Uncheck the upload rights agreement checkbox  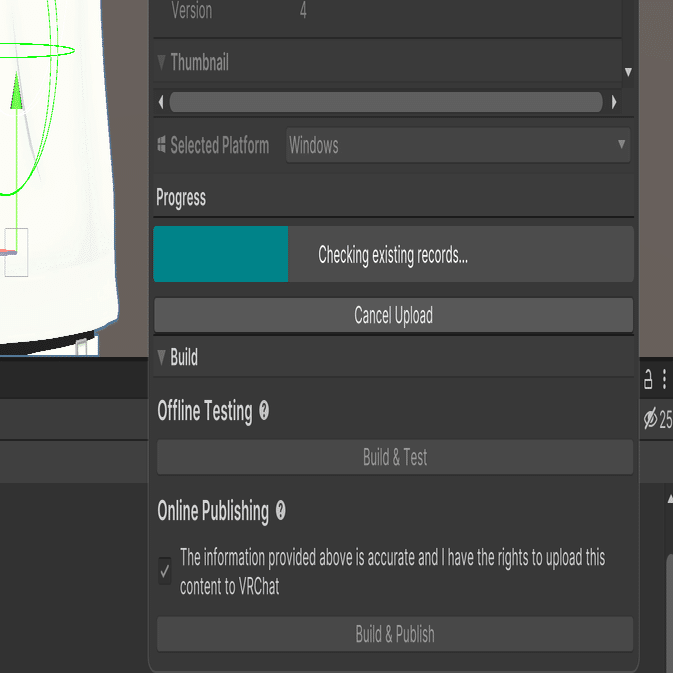[x=165, y=571]
